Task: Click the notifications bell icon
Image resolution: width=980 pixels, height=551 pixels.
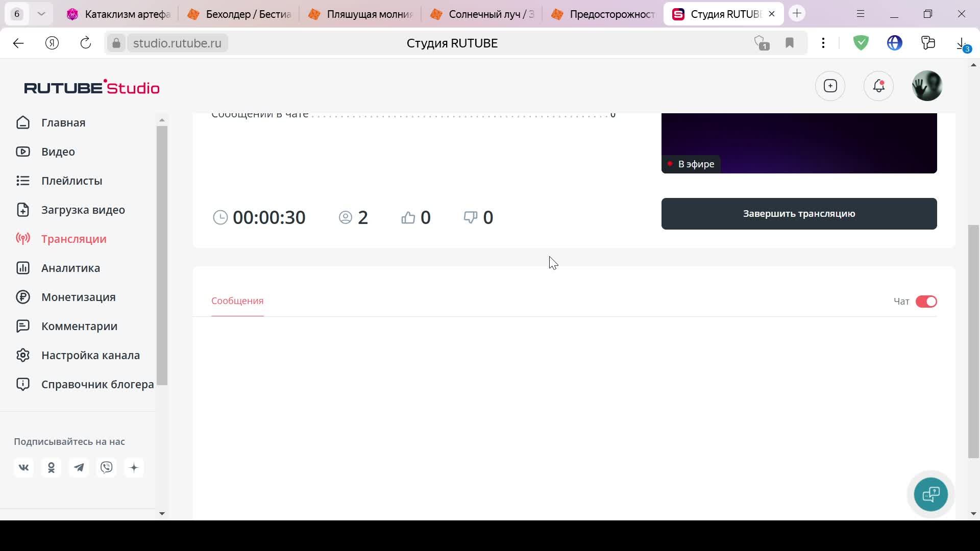Action: point(878,86)
